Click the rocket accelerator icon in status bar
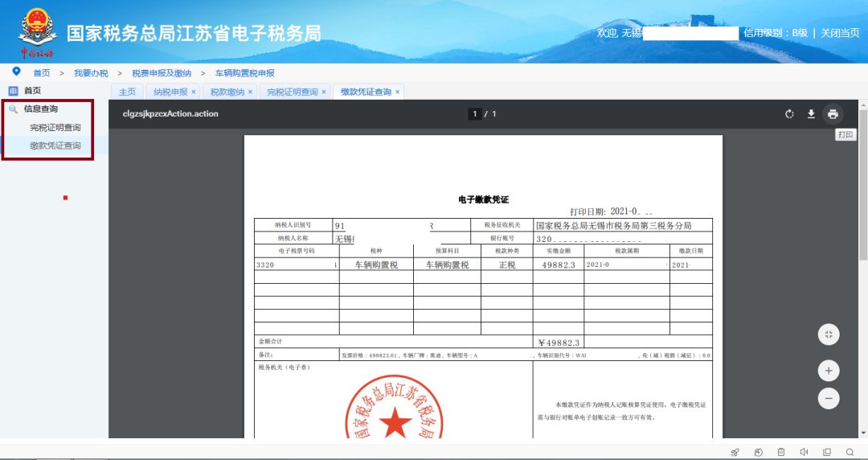 pyautogui.click(x=735, y=452)
